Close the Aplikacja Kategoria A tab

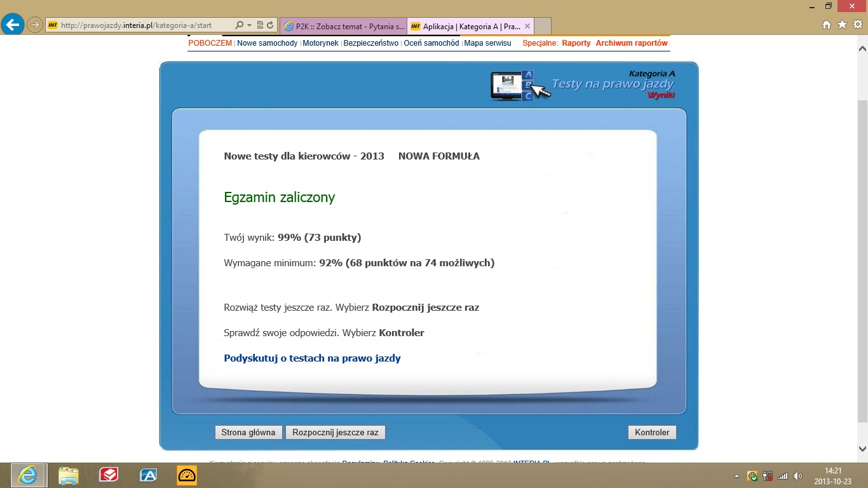pos(527,26)
